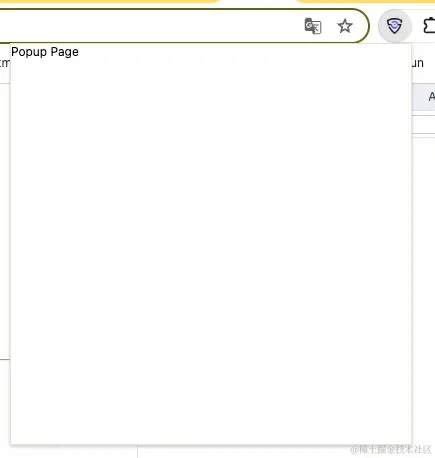435x458 pixels.
Task: Click the word "Page" in the popup
Action: pos(65,52)
